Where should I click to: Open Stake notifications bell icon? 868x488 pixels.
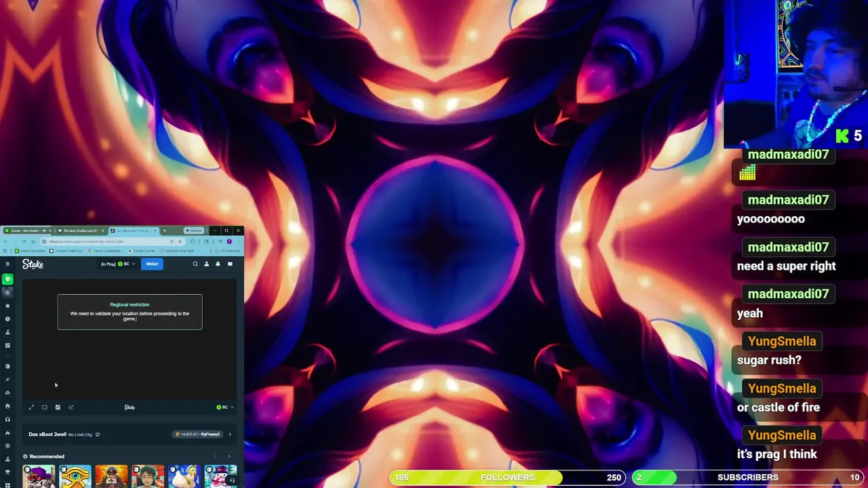[218, 264]
